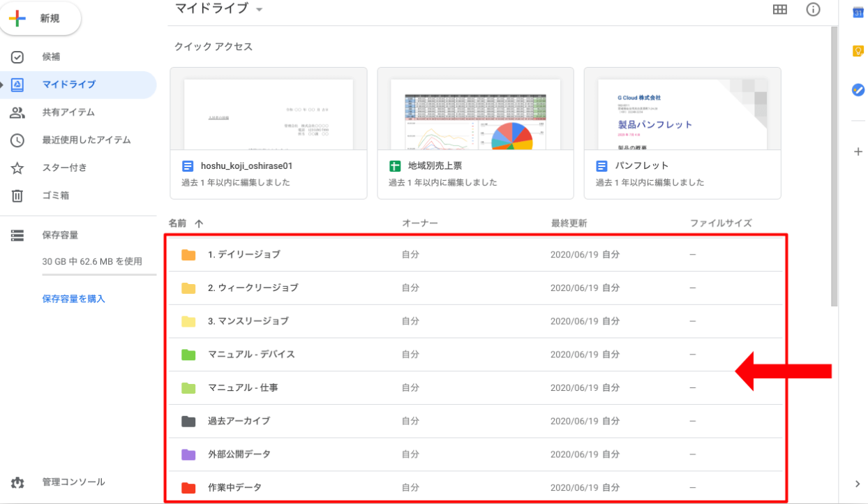Open the ゴミ箱 (Trash) section
This screenshot has width=868, height=504.
point(59,195)
